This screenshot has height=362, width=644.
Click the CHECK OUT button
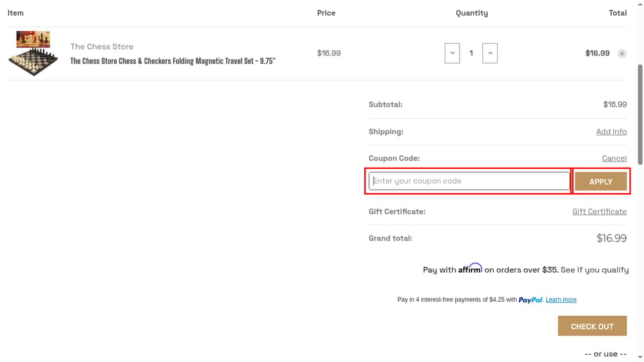click(592, 326)
